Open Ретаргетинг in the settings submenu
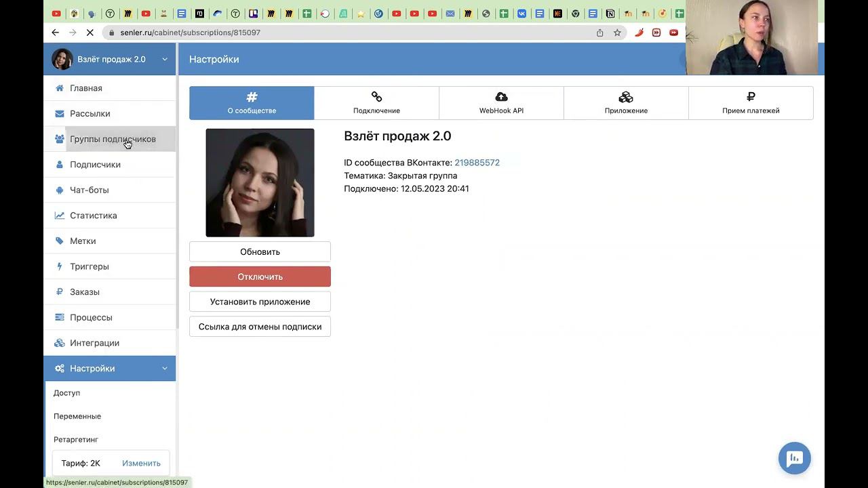This screenshot has width=868, height=488. tap(76, 439)
